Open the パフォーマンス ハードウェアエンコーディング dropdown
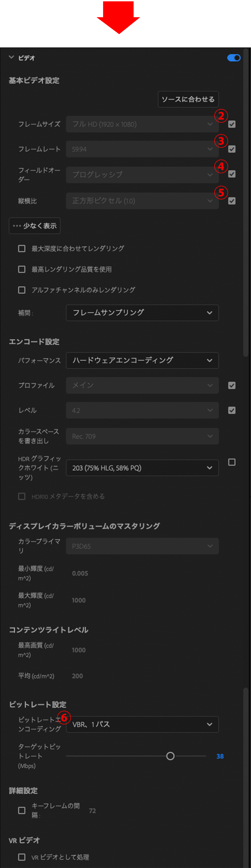 [142, 360]
